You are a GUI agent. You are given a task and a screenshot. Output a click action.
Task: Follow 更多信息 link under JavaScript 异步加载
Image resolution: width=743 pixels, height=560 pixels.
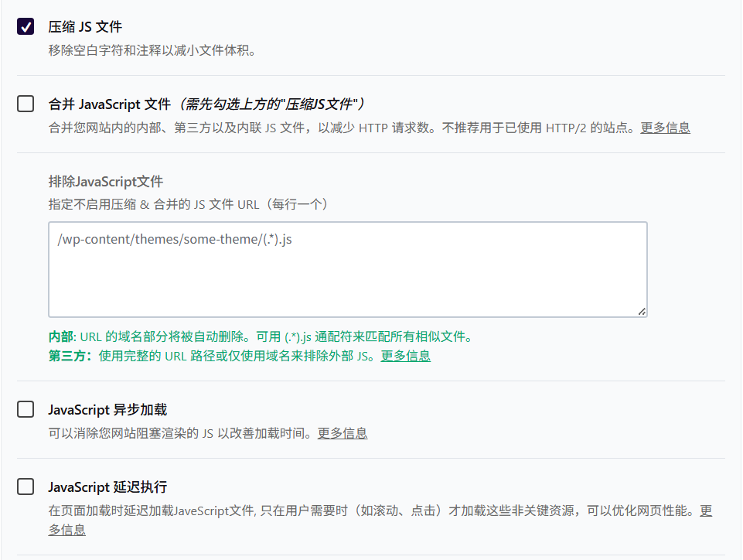click(x=343, y=434)
